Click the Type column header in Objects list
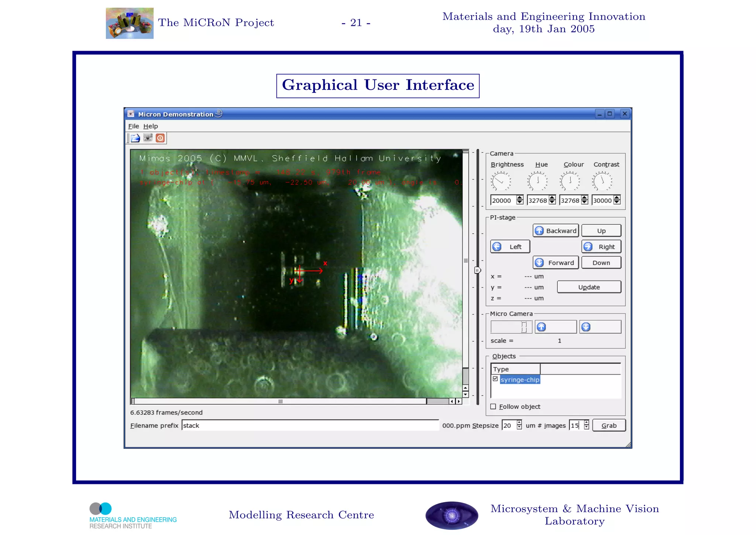Image resolution: width=756 pixels, height=535 pixels. (x=515, y=369)
